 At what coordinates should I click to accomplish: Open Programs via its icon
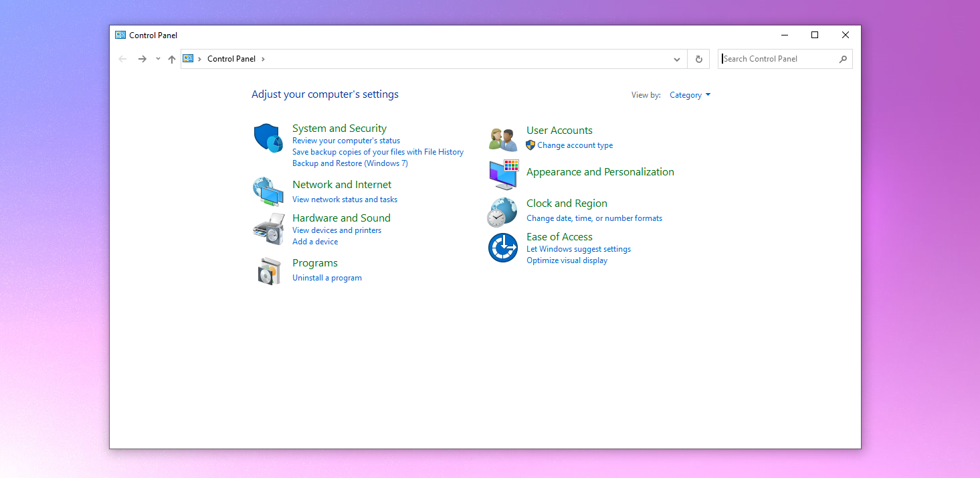268,270
